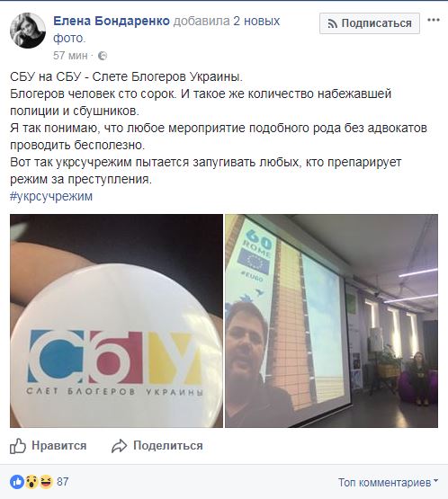Click the laughing reaction emoji
The height and width of the screenshot is (499, 448).
point(46,482)
